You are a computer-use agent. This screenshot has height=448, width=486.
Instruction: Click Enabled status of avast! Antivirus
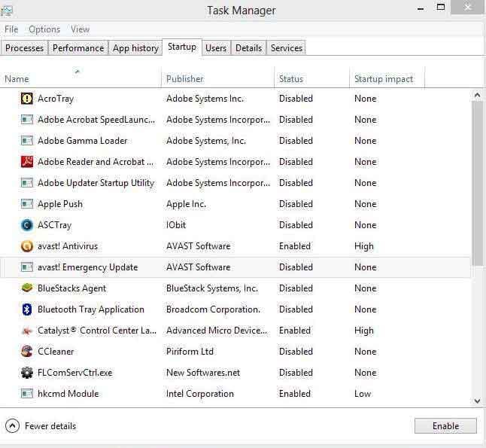click(x=295, y=246)
